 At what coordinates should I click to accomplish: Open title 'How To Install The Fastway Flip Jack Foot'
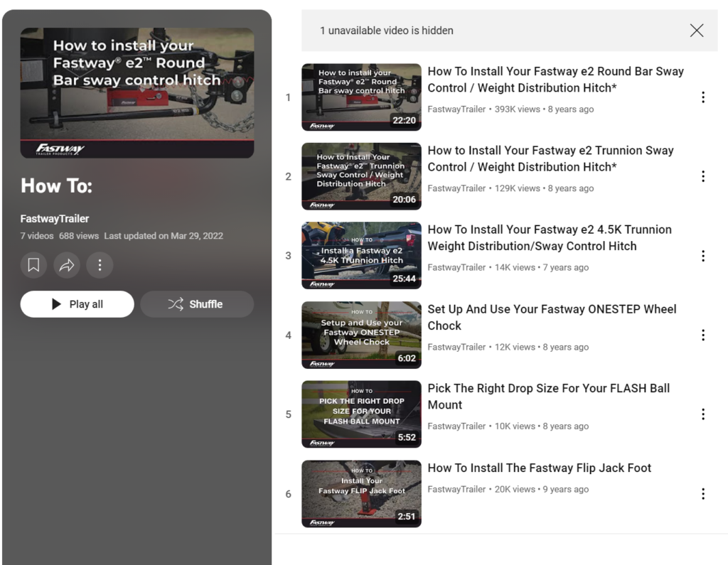click(539, 468)
